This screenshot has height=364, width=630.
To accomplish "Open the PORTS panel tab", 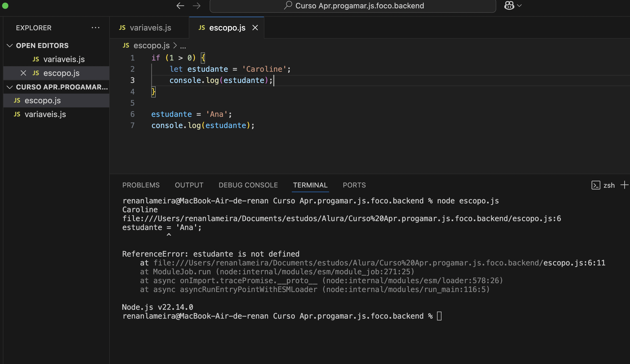I will coord(354,185).
